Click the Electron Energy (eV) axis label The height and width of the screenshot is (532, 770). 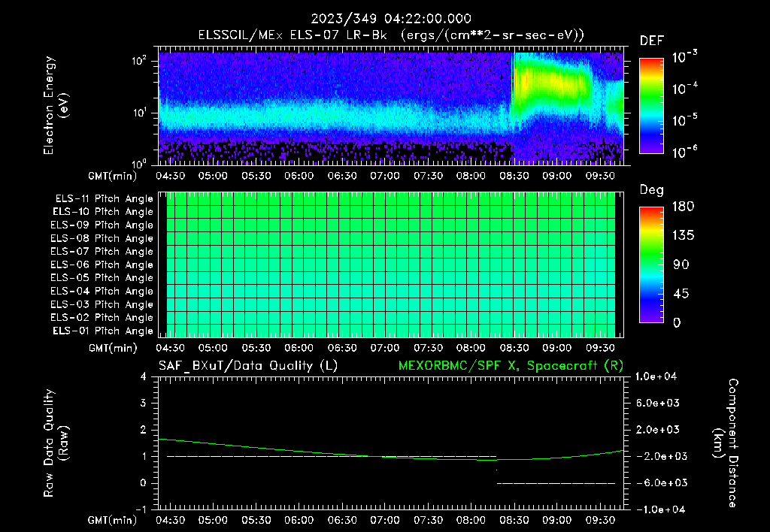(56, 105)
